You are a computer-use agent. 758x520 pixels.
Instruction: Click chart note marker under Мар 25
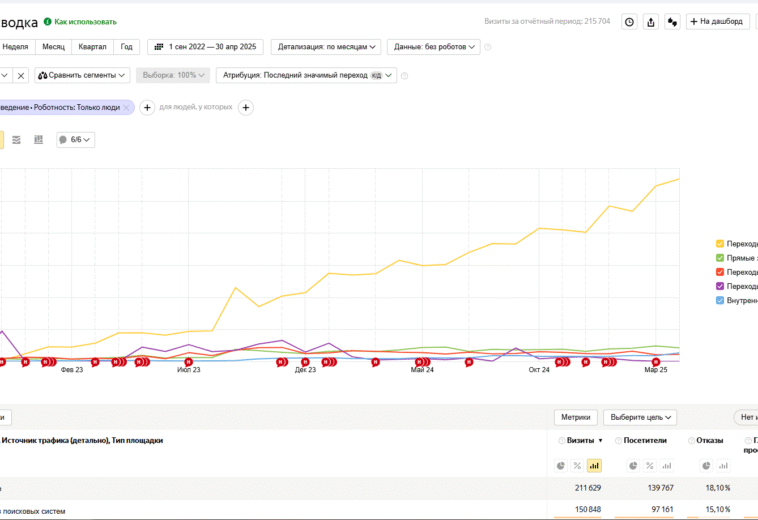tap(656, 362)
